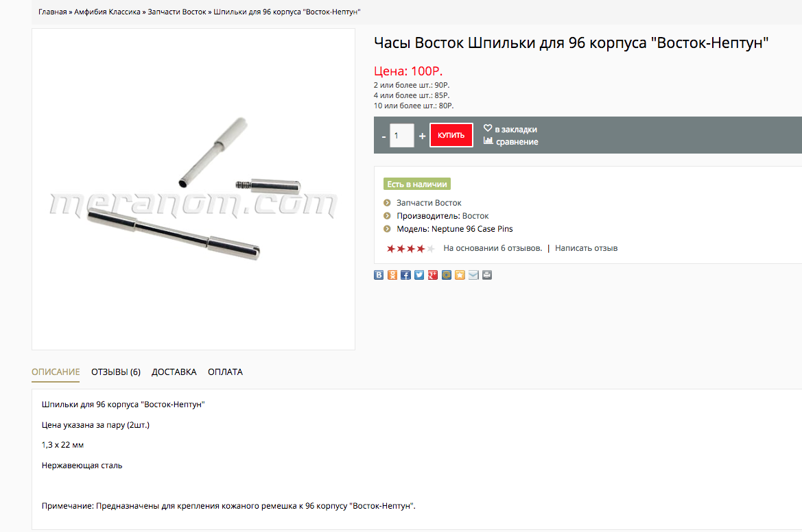Switch to the Доставка tab

(174, 372)
